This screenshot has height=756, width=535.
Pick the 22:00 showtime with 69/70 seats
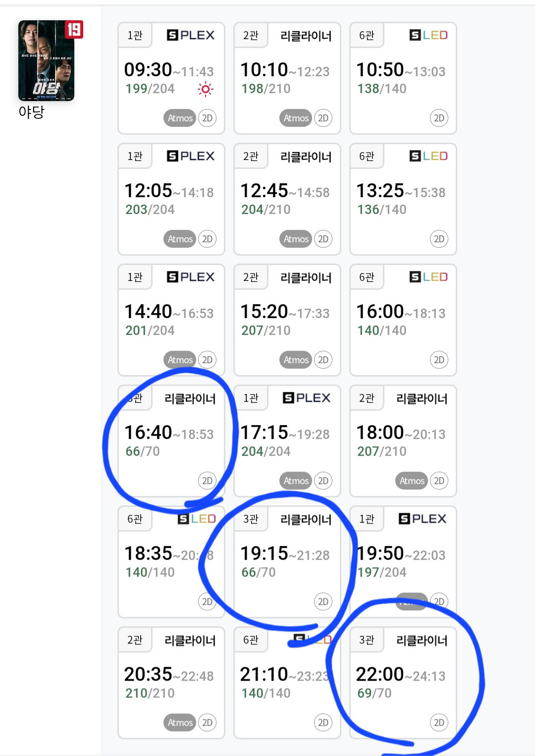[x=403, y=683]
